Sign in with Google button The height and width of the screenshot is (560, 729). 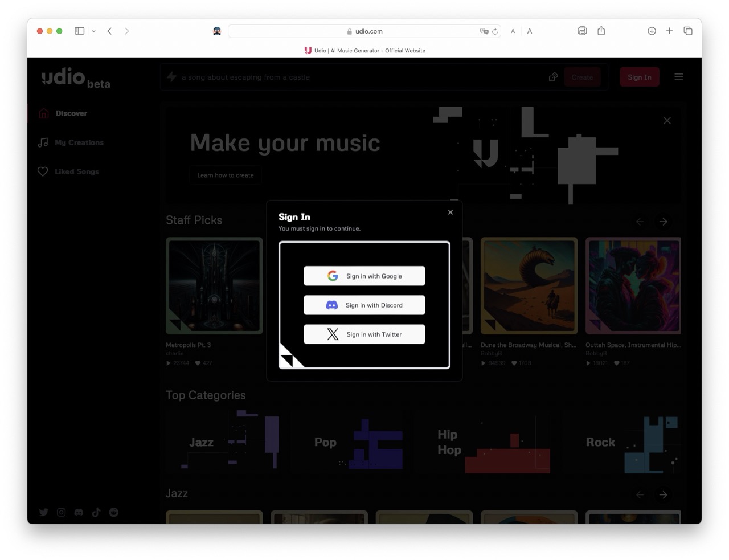364,276
